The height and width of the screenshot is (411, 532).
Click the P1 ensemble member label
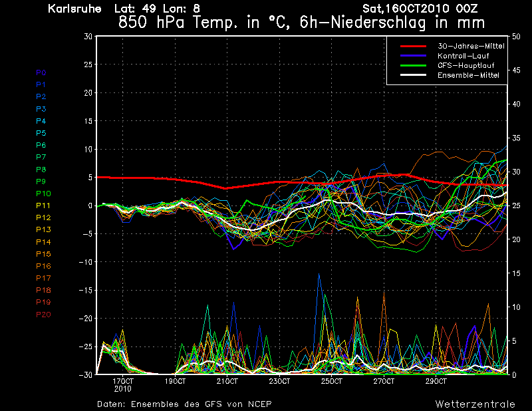[x=41, y=84]
